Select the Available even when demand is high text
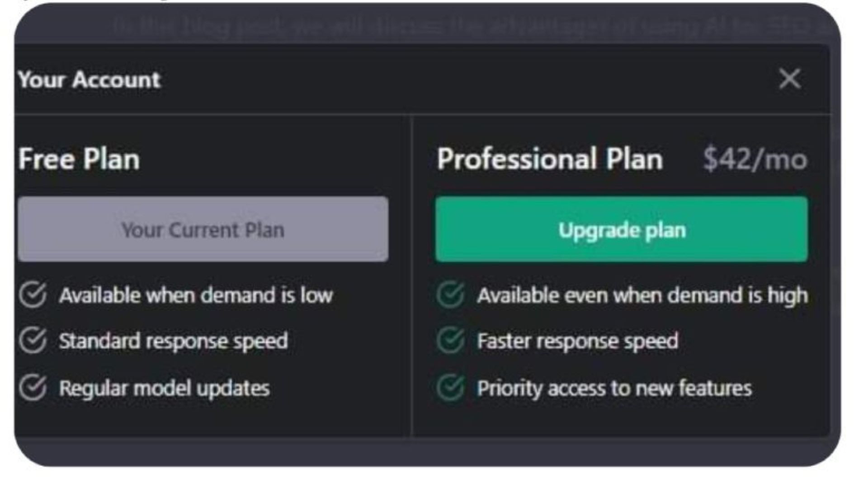This screenshot has height=488, width=868. [642, 296]
